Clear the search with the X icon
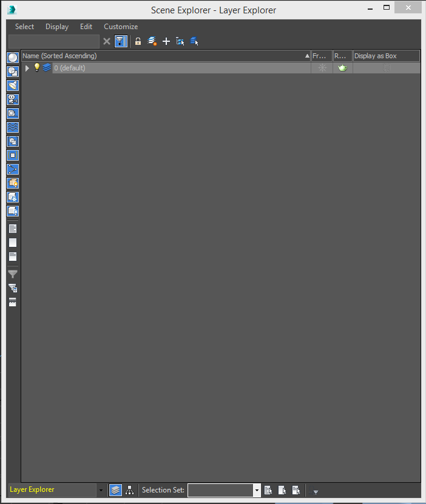The height and width of the screenshot is (504, 426). (107, 41)
